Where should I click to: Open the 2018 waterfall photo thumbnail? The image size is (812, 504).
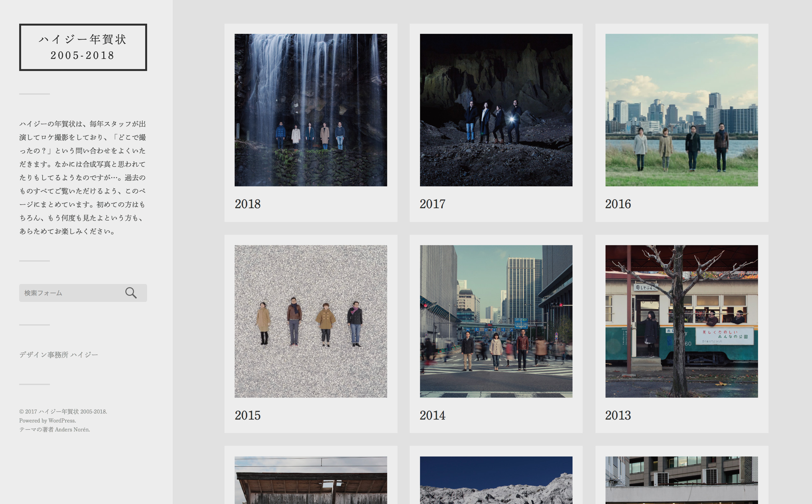pos(311,110)
